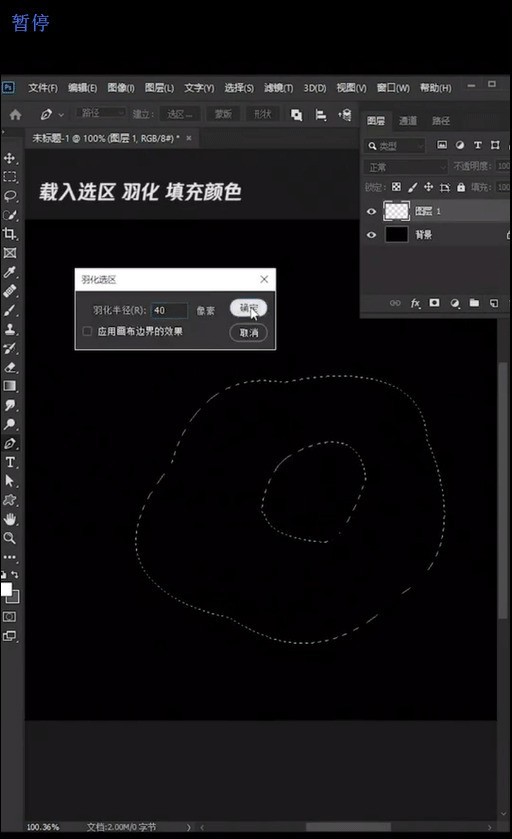Image resolution: width=512 pixels, height=839 pixels.
Task: Reset default foreground and background colors
Action: coord(4,574)
